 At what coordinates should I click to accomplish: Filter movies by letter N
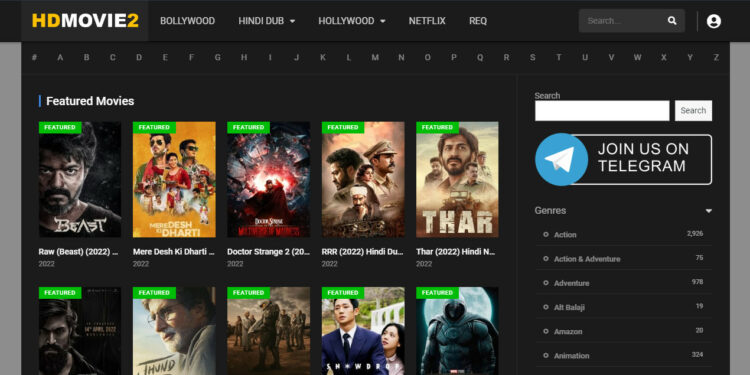[401, 57]
